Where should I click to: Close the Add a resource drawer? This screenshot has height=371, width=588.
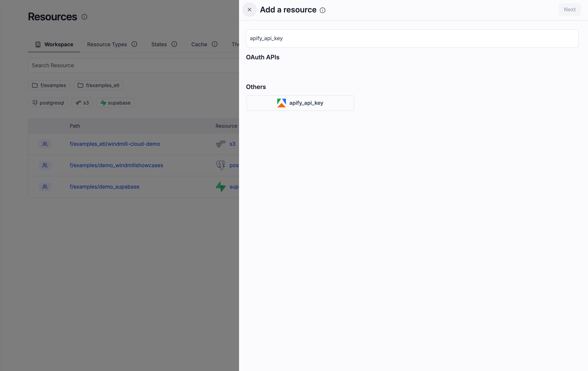click(249, 10)
